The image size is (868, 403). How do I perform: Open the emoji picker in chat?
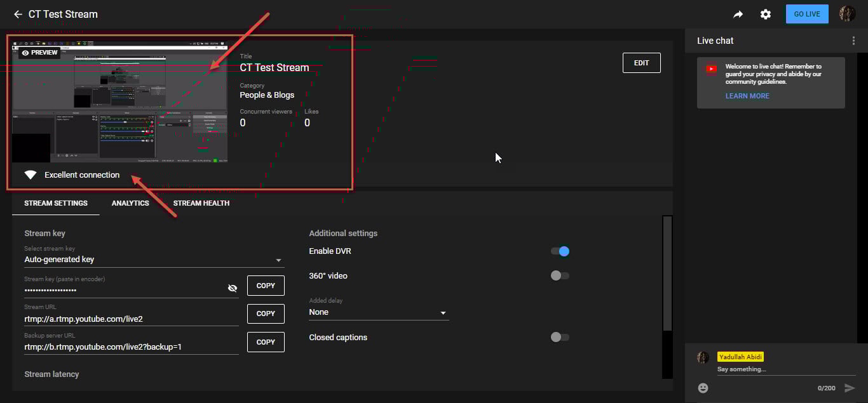pyautogui.click(x=703, y=388)
